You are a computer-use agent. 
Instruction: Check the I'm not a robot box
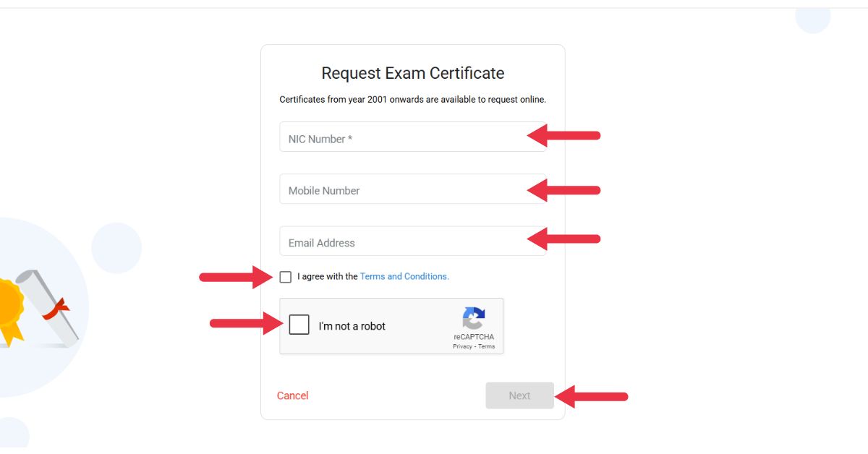[299, 325]
